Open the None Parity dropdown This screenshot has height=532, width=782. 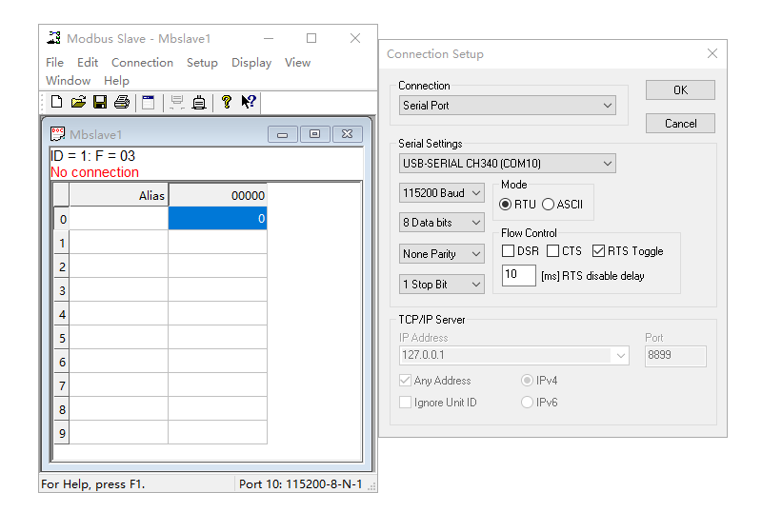[442, 254]
